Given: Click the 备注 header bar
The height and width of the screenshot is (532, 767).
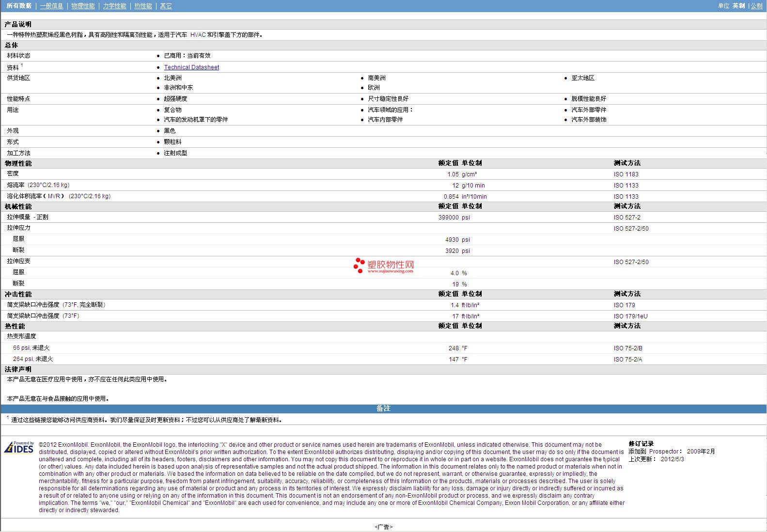Looking at the screenshot, I should pos(383,408).
